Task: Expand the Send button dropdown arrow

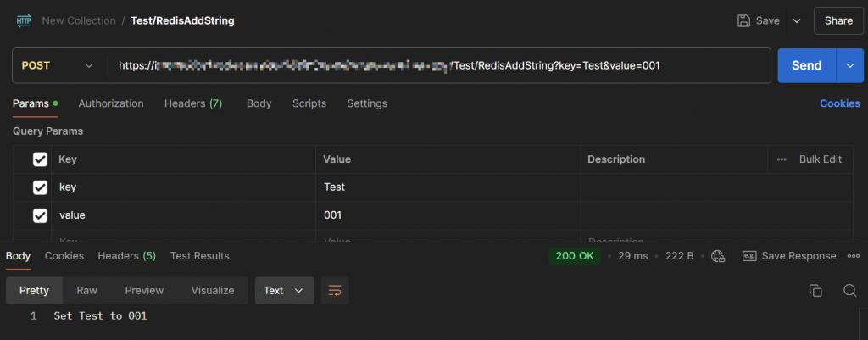Action: pyautogui.click(x=850, y=65)
